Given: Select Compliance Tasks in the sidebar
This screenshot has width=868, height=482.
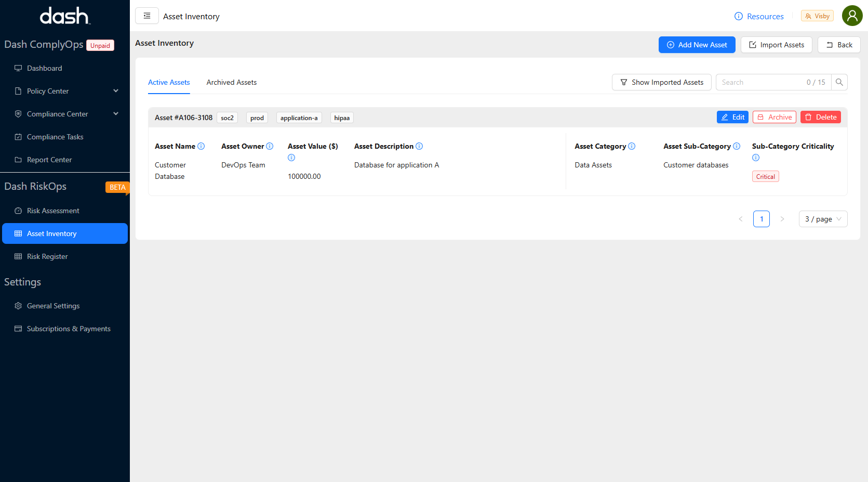Looking at the screenshot, I should coord(55,137).
